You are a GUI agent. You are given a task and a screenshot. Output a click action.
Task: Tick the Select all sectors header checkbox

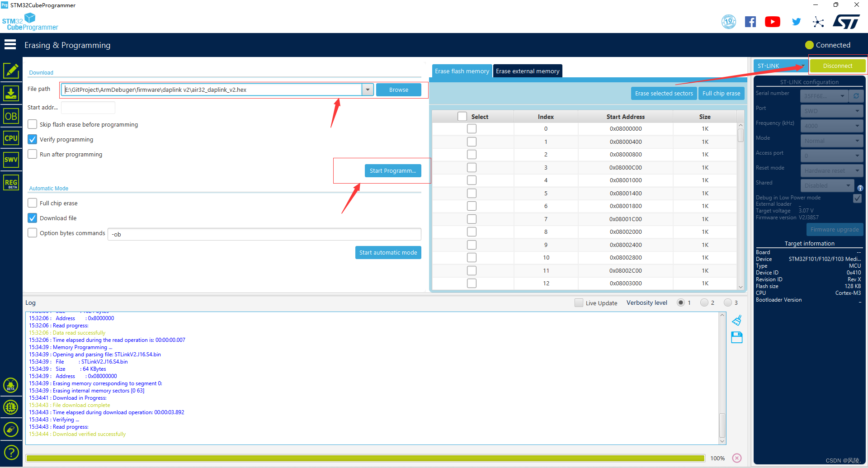click(462, 117)
